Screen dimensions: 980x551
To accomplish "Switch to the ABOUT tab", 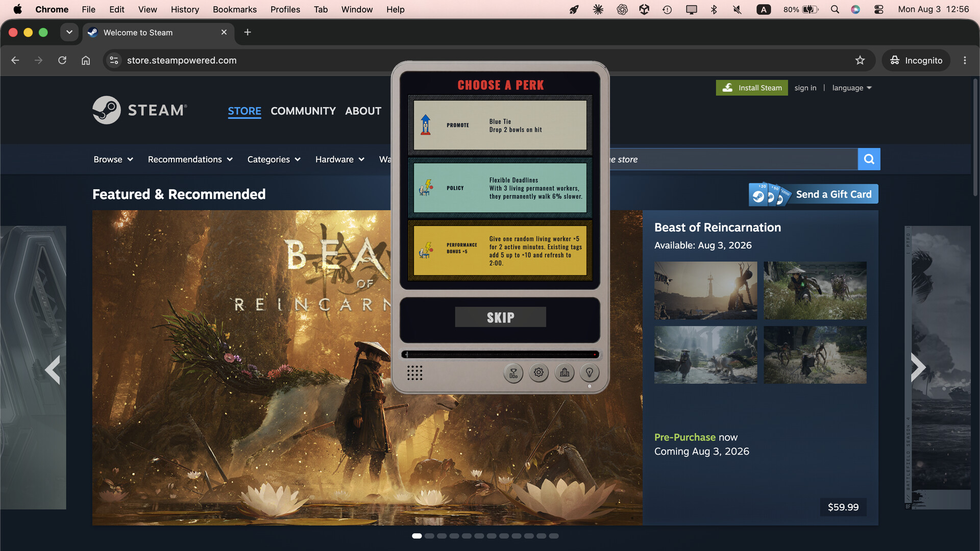I will pos(363,111).
